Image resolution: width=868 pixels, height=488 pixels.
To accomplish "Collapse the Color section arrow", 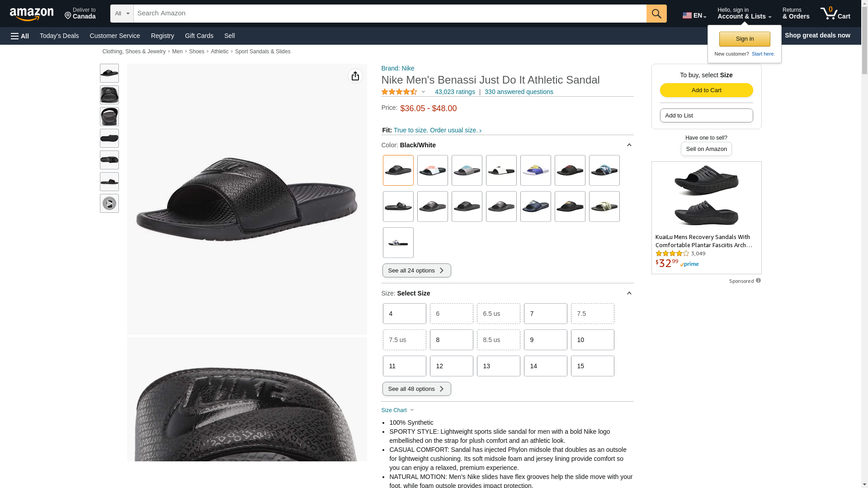I will tap(629, 145).
